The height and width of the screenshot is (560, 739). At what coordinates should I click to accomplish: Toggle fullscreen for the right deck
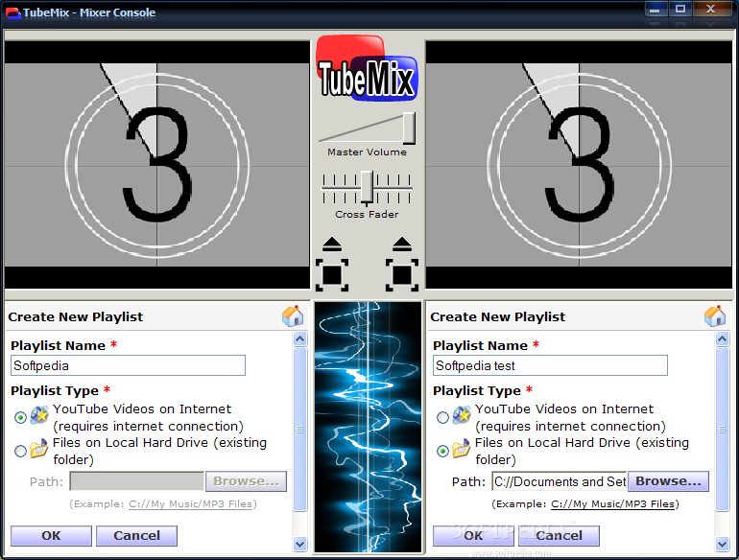point(402,274)
